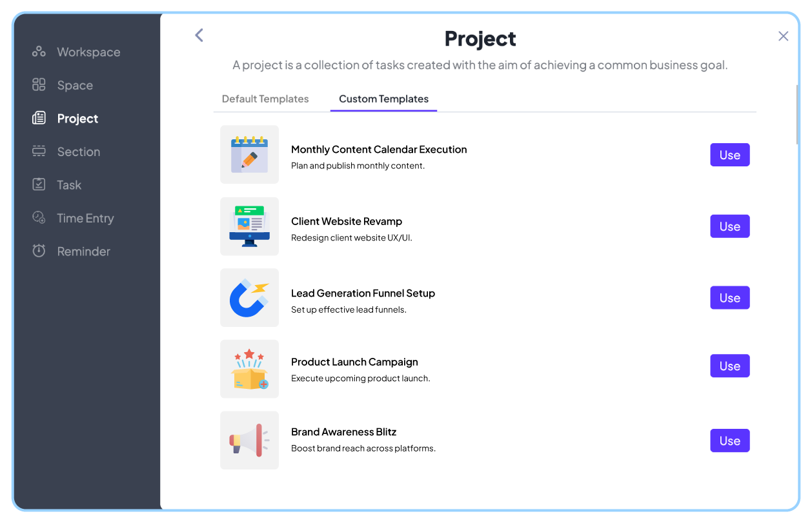The image size is (812, 523).
Task: Close the Project dialog with the X
Action: pos(783,36)
